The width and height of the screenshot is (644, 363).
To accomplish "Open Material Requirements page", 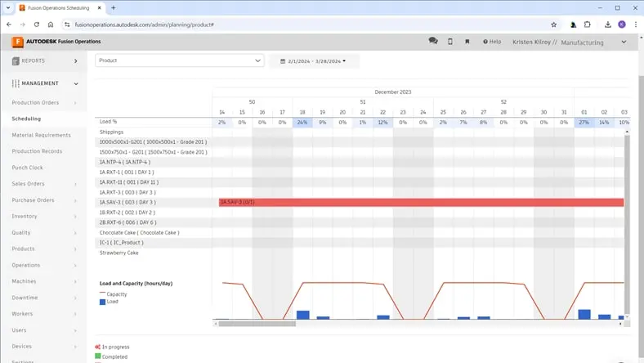I will click(41, 135).
